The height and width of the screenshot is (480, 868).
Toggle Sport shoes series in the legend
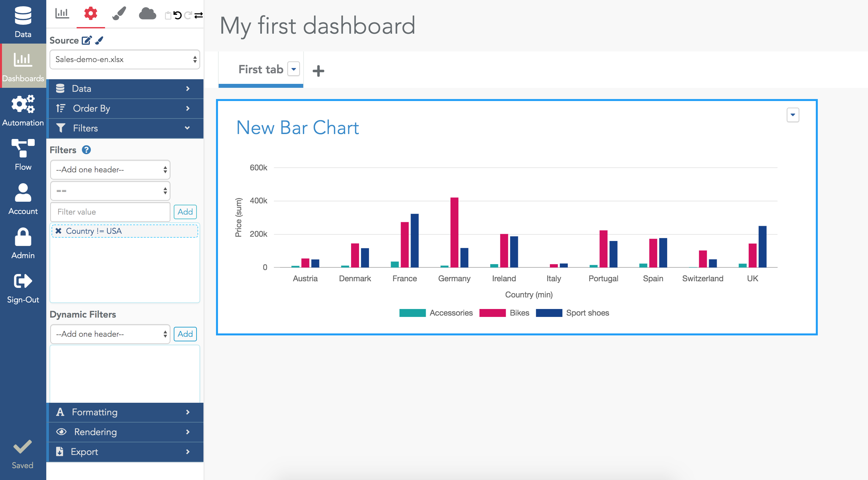point(572,313)
